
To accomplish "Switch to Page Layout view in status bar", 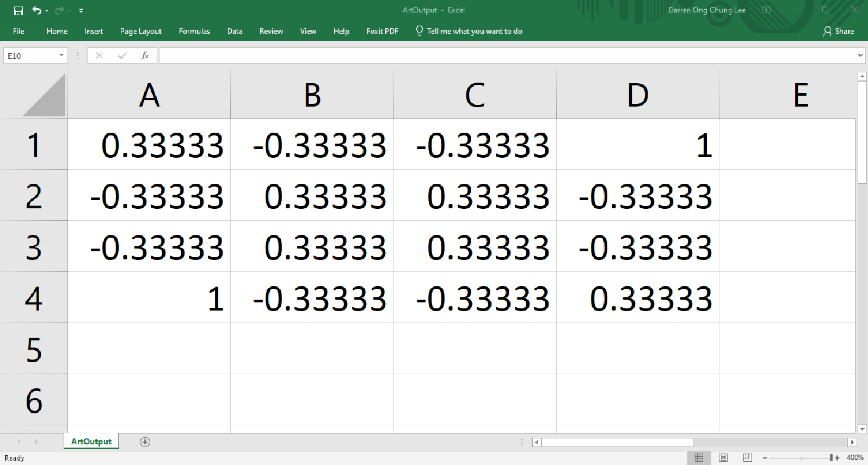I will coord(723,458).
